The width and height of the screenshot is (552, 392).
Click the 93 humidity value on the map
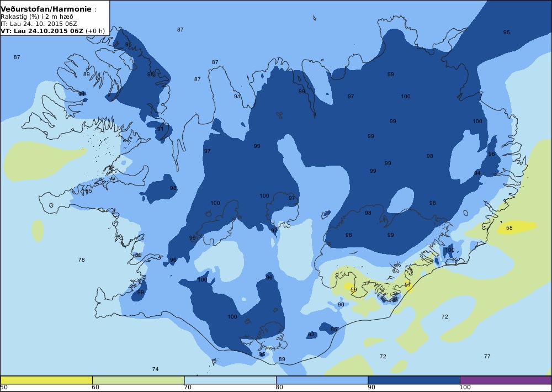point(311,335)
